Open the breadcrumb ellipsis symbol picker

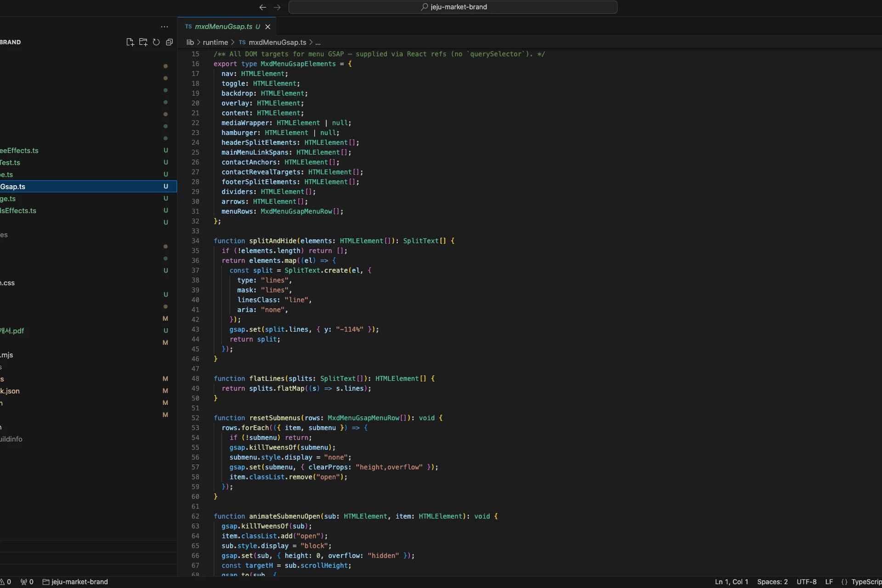pyautogui.click(x=318, y=42)
